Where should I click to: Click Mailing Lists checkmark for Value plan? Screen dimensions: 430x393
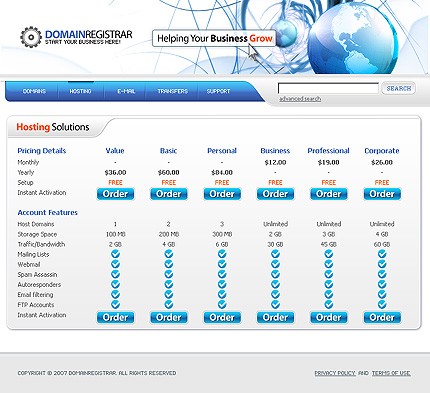(115, 254)
